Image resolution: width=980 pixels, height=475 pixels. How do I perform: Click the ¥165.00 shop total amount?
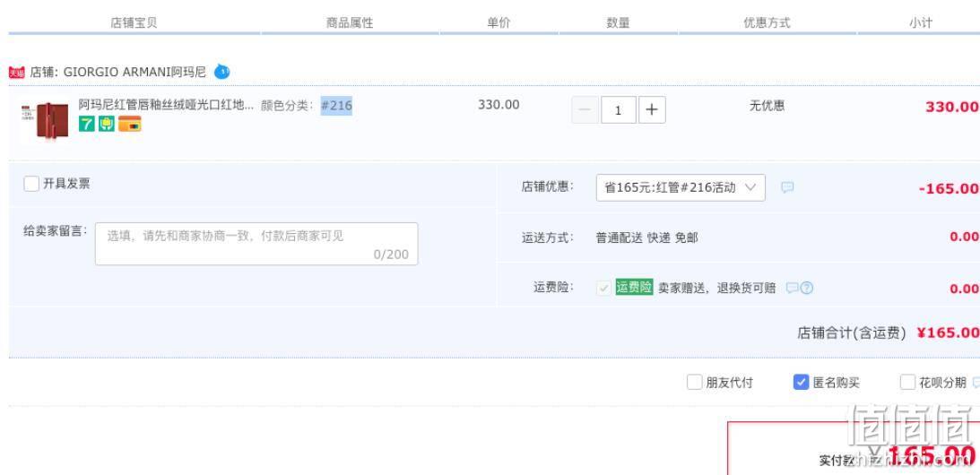948,332
